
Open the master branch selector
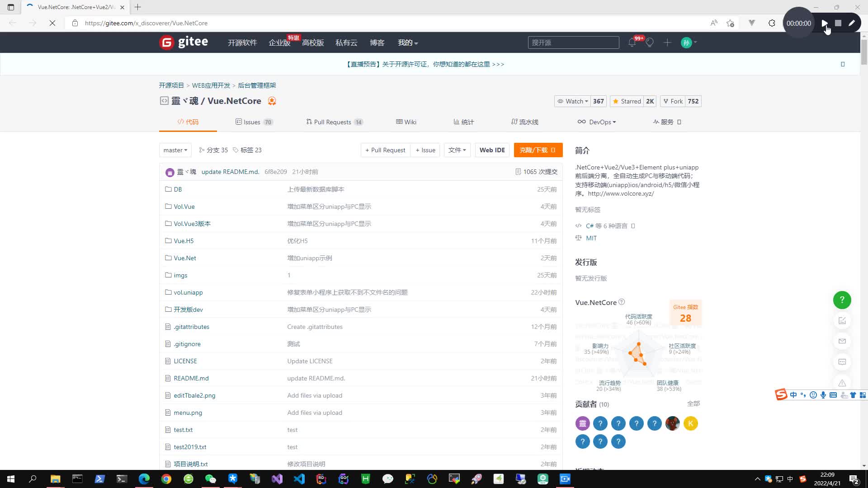[175, 150]
